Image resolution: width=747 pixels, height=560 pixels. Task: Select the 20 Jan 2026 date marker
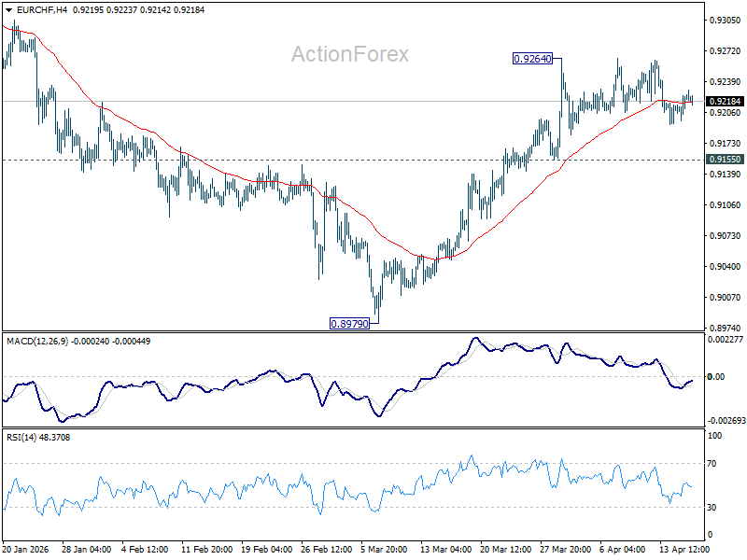(x=26, y=550)
